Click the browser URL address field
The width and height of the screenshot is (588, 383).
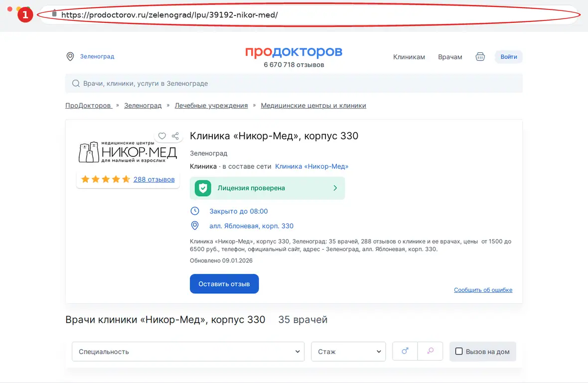[x=309, y=14]
